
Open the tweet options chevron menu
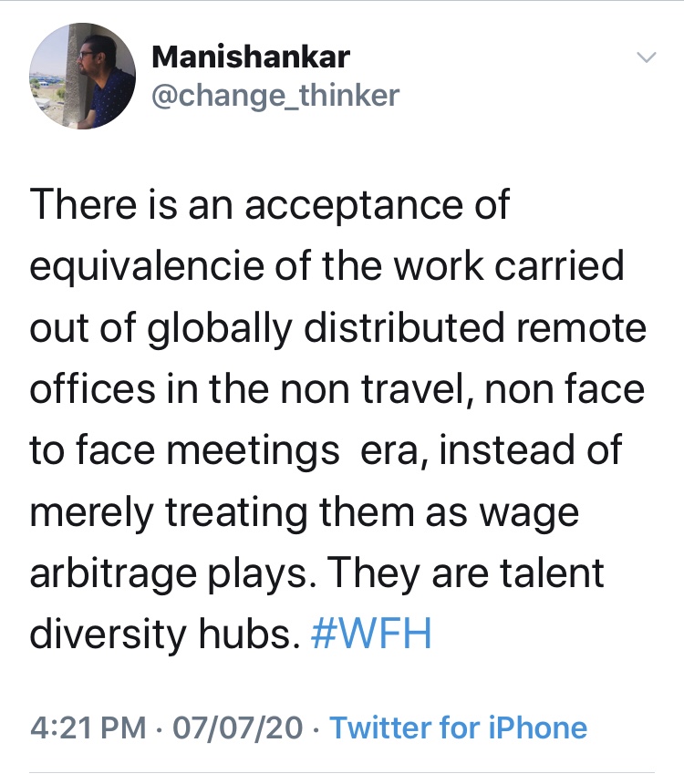(646, 58)
